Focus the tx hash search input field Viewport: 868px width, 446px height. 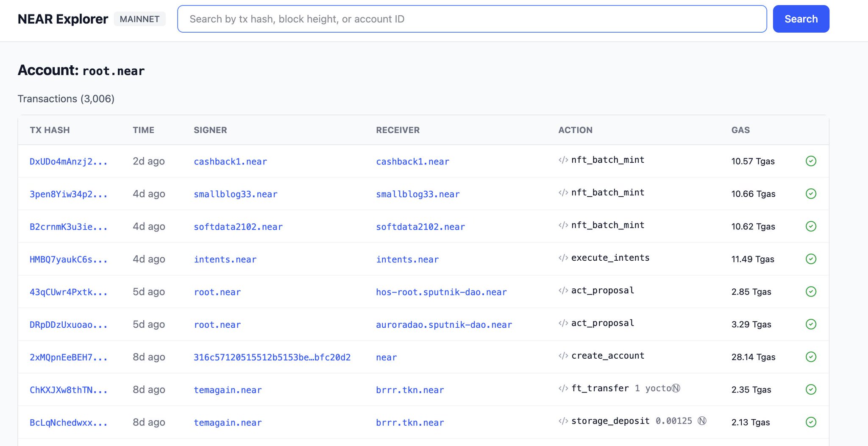pos(471,19)
